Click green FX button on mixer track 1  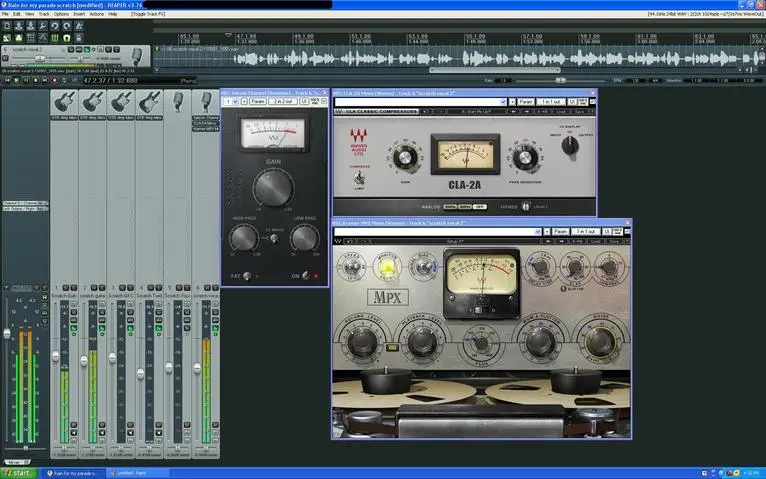coord(74,330)
